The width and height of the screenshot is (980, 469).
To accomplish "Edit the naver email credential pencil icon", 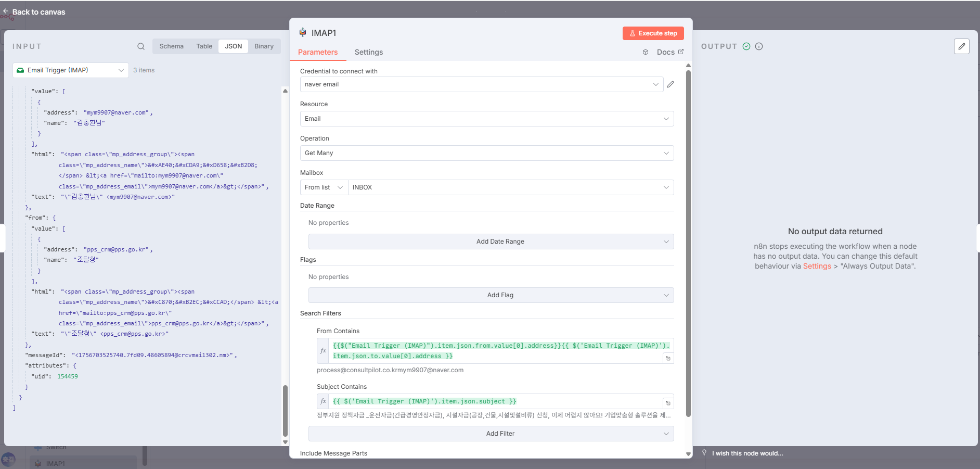I will (670, 84).
